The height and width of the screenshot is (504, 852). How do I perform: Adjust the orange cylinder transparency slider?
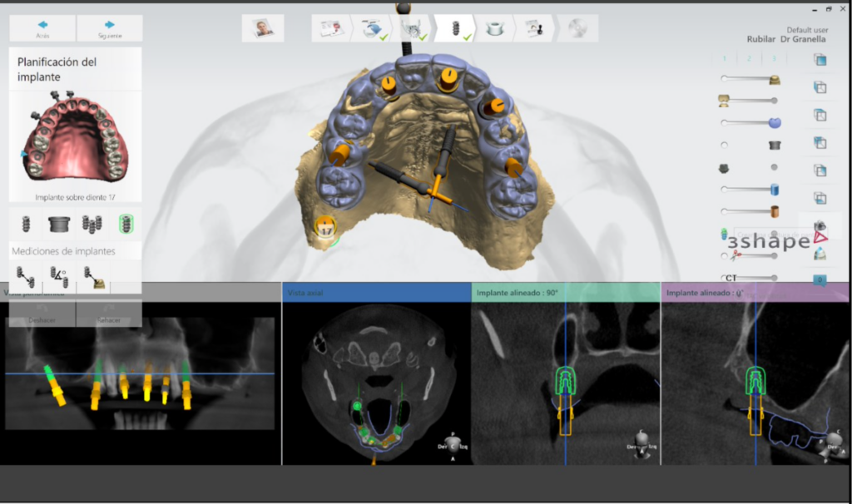(x=750, y=211)
